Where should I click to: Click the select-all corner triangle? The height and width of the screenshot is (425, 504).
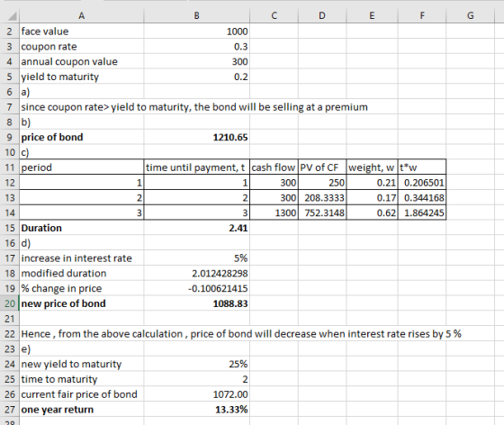click(13, 15)
